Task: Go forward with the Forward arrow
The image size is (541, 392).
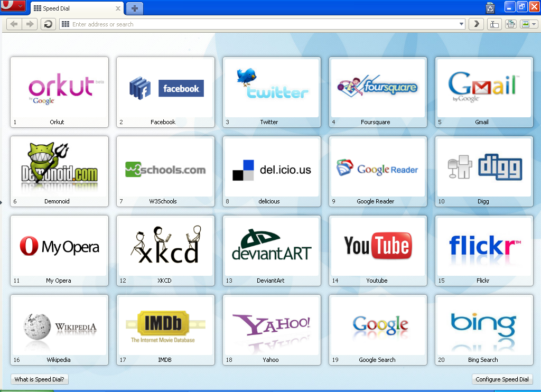Action: point(30,24)
